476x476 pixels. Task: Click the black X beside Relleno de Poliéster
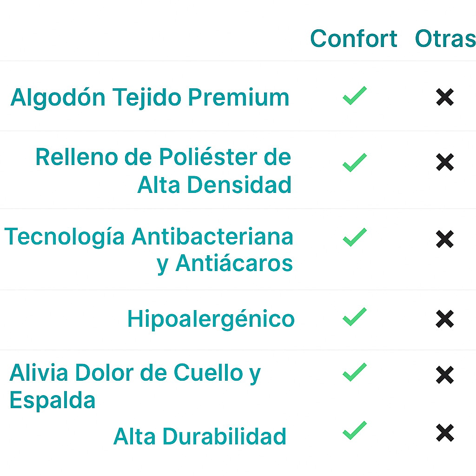(445, 162)
